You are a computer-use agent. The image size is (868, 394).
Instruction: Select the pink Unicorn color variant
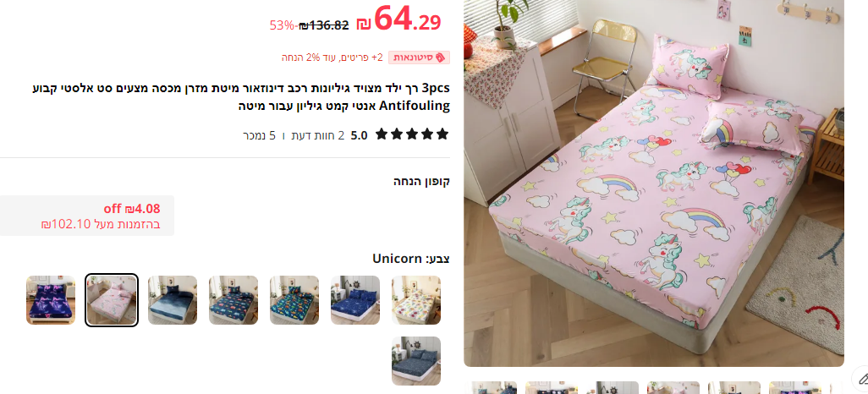(x=112, y=300)
